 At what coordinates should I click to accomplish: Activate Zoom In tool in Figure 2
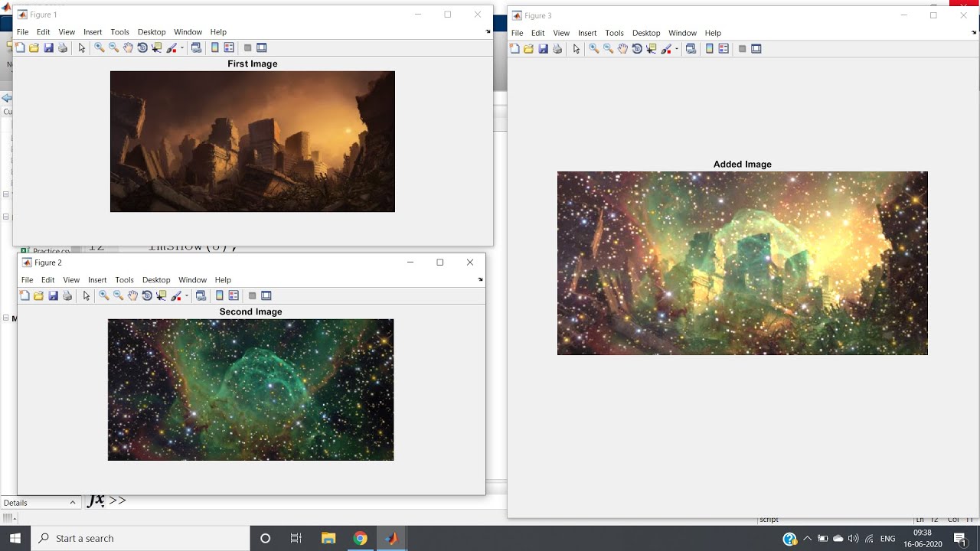104,295
